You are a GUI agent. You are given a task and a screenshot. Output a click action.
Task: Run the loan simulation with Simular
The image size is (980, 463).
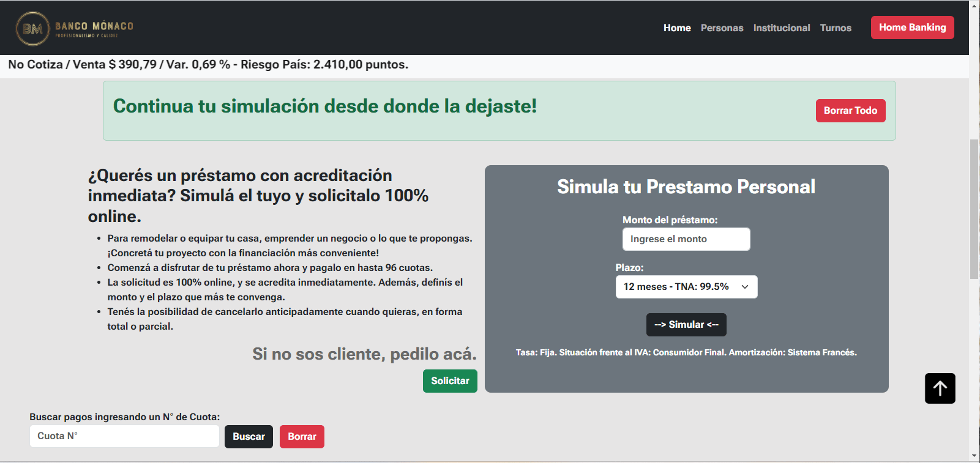(x=686, y=325)
